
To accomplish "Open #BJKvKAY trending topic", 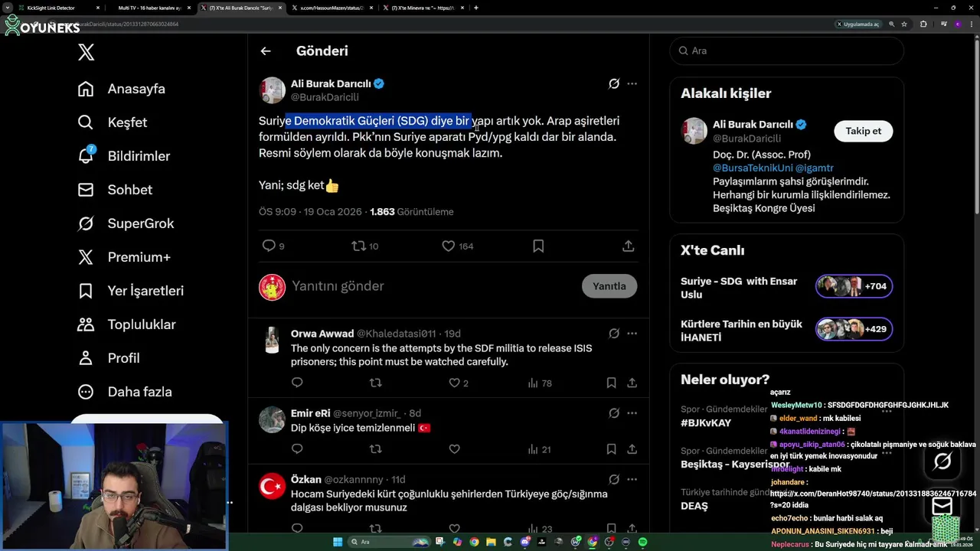I will 706,422.
